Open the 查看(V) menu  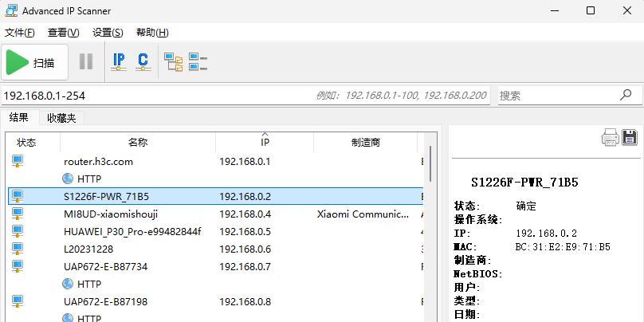coord(64,33)
